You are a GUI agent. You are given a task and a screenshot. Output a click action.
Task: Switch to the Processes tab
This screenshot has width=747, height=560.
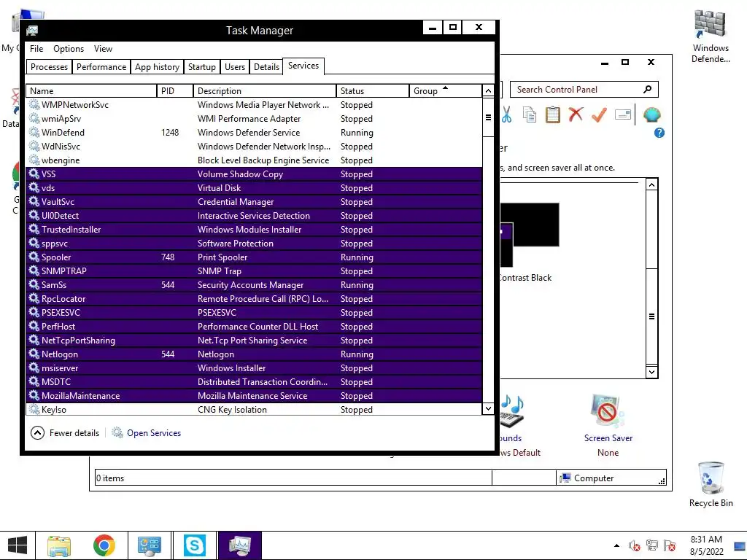click(x=49, y=66)
